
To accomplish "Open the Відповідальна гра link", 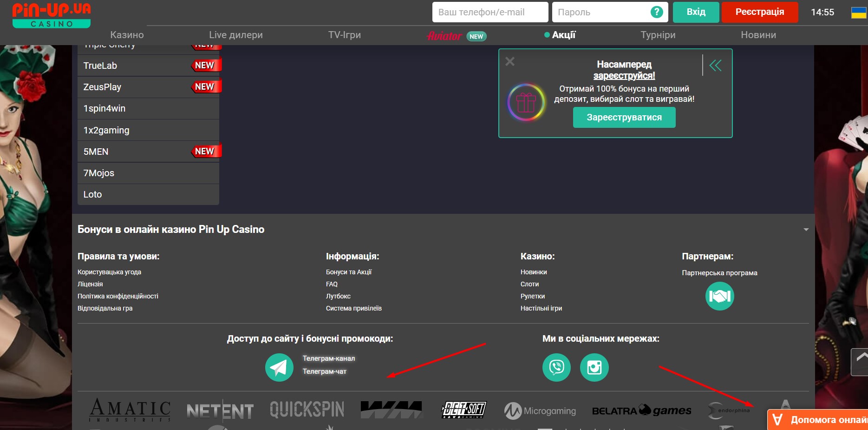I will [105, 308].
